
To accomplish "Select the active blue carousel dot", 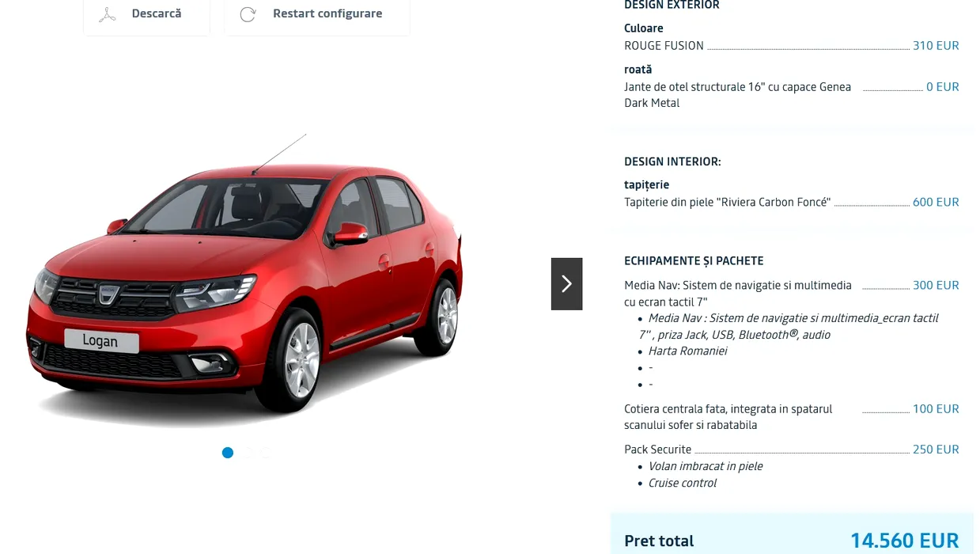I will [228, 453].
